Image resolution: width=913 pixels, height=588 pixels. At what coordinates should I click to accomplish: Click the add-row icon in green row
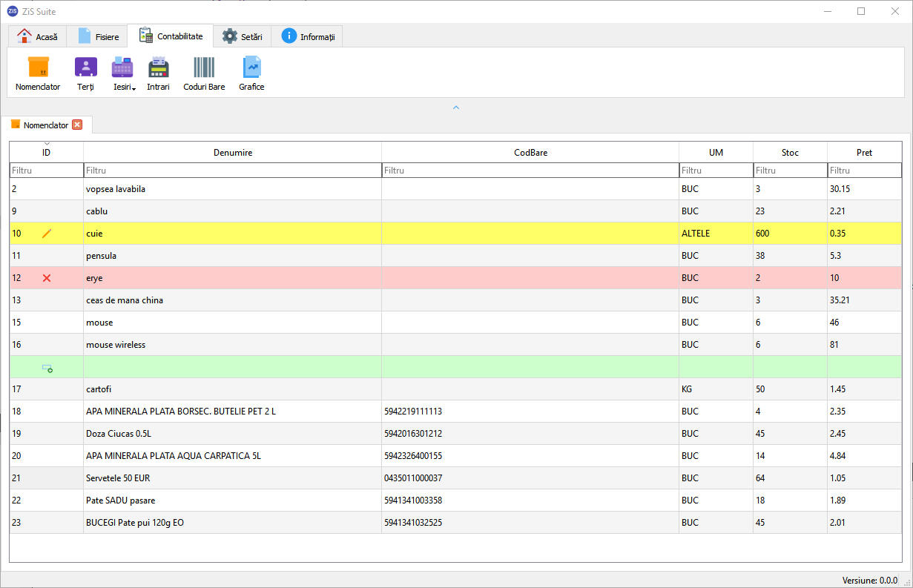47,368
